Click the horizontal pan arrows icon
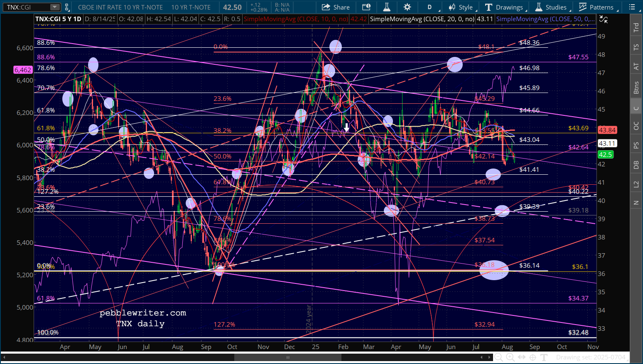Screen dimensions: 643x364 point(522,357)
